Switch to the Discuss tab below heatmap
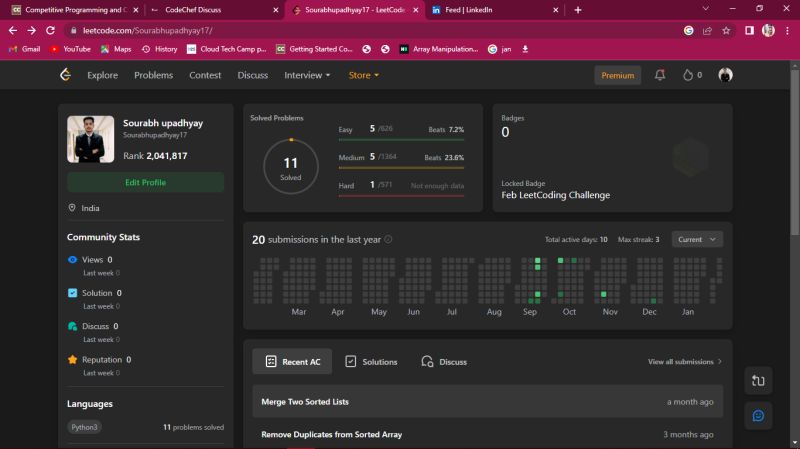 pyautogui.click(x=444, y=362)
